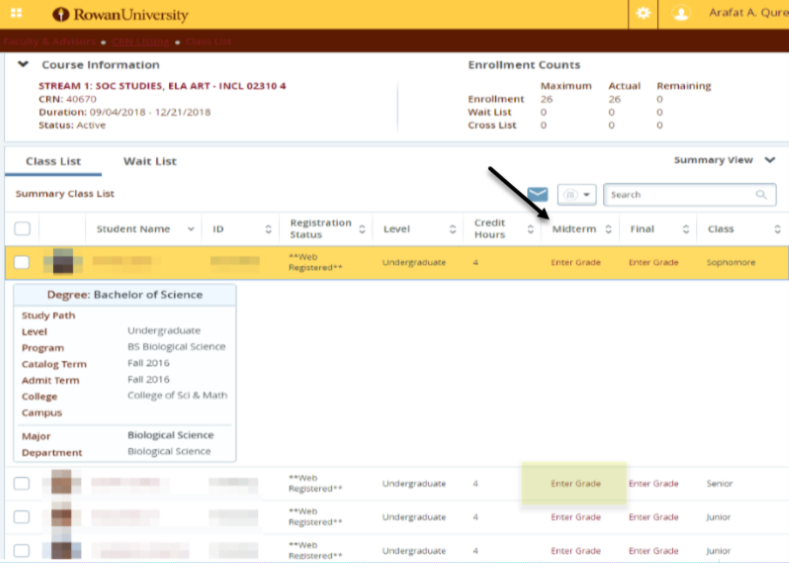
Task: Sort by the Final column arrows
Action: [686, 229]
